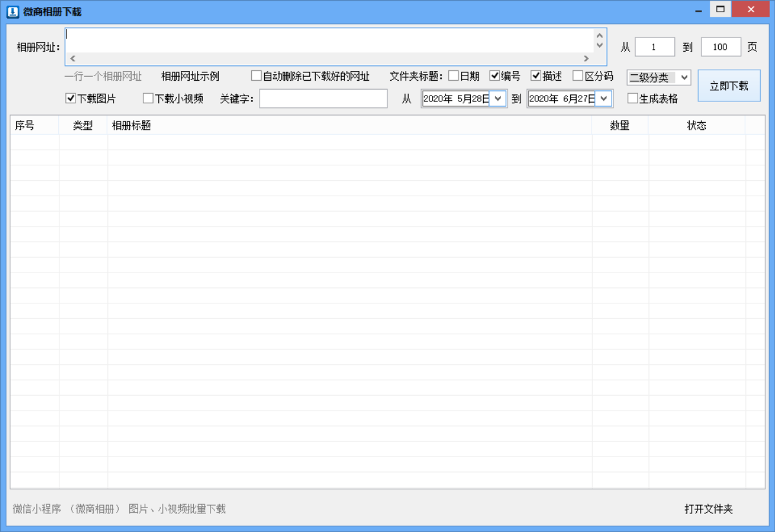Screen dimensions: 775x532
Task: Open the 相册网址示例 example link
Action: pyautogui.click(x=190, y=76)
